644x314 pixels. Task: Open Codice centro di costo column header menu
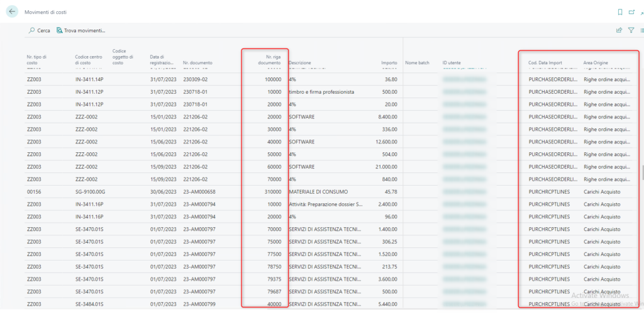[x=88, y=60]
